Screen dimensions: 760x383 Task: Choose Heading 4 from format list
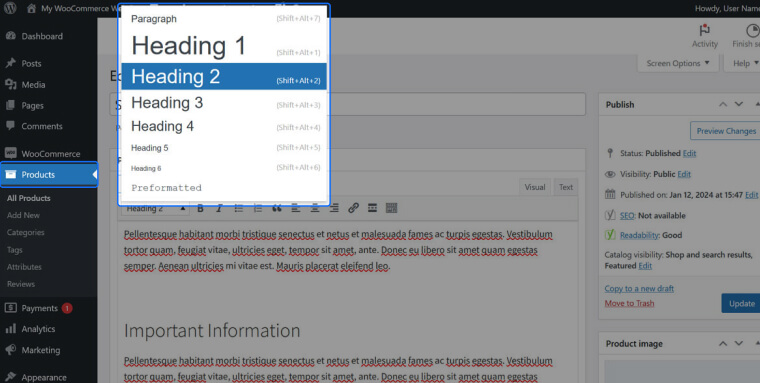(x=224, y=127)
